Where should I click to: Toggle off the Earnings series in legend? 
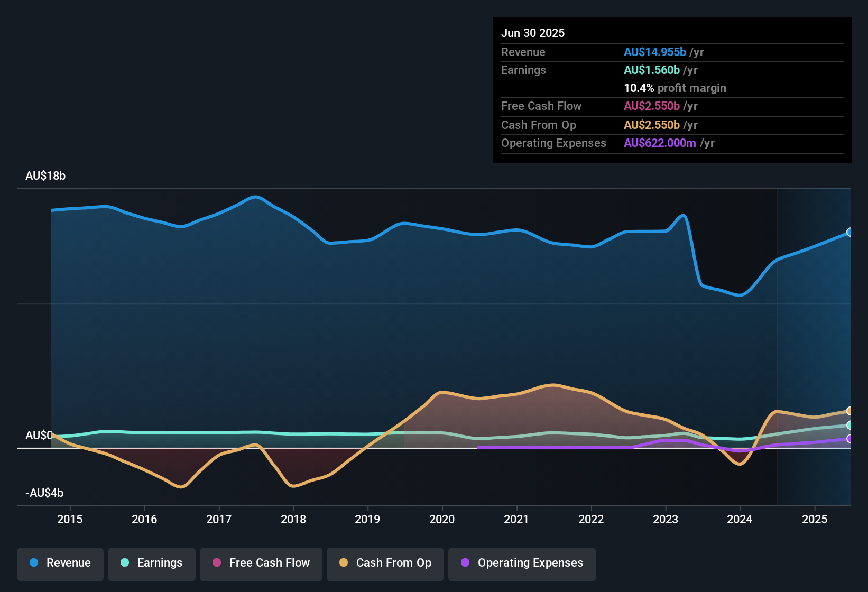(x=151, y=563)
